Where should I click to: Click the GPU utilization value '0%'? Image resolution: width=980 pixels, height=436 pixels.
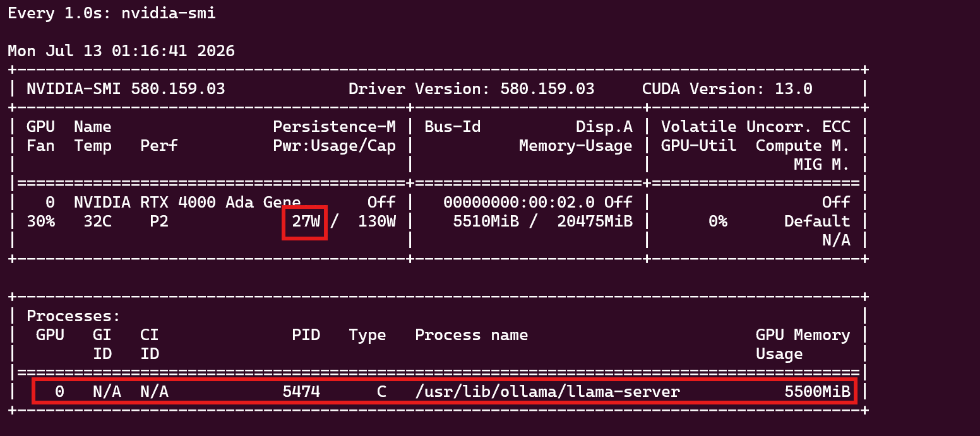[718, 221]
